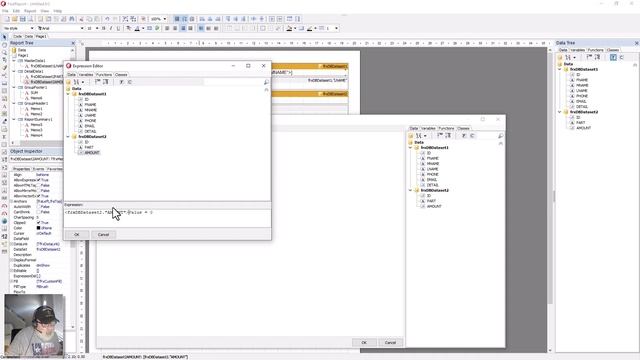Image resolution: width=640 pixels, height=360 pixels.
Task: Click the highlighted blue icon in Data Tree toolbar
Action: click(613, 58)
